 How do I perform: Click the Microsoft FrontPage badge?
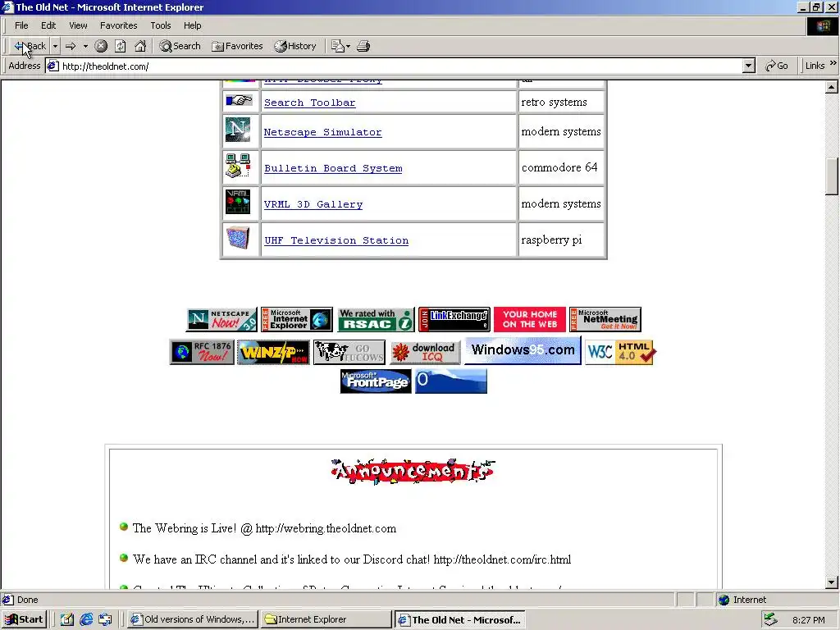(x=376, y=381)
